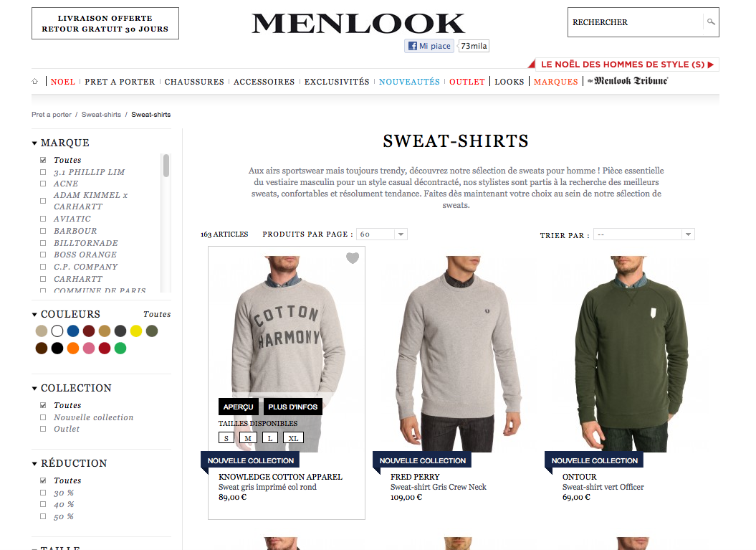Check the ACNE brand filter

click(x=43, y=184)
